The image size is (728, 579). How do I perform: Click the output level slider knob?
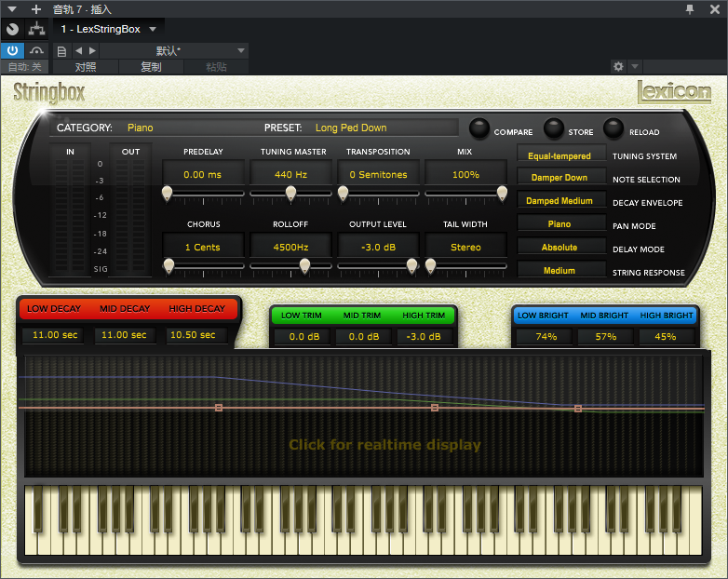click(411, 266)
